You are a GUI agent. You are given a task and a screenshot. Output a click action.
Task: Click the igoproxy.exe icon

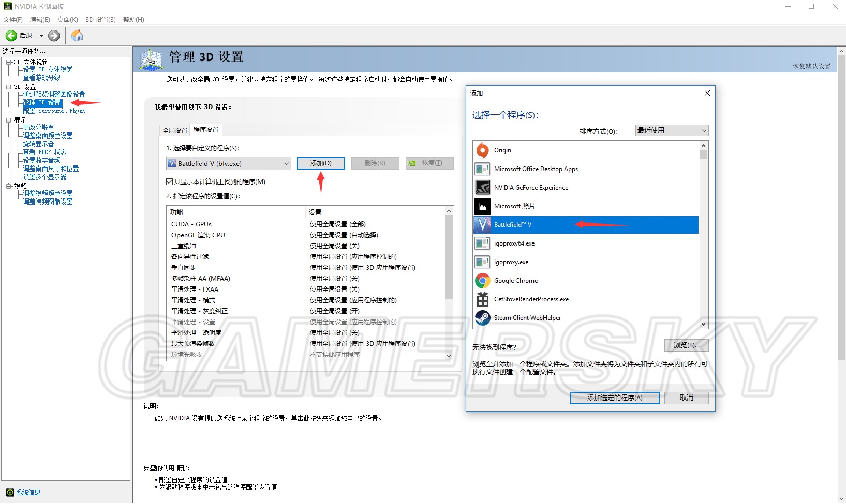pos(482,262)
